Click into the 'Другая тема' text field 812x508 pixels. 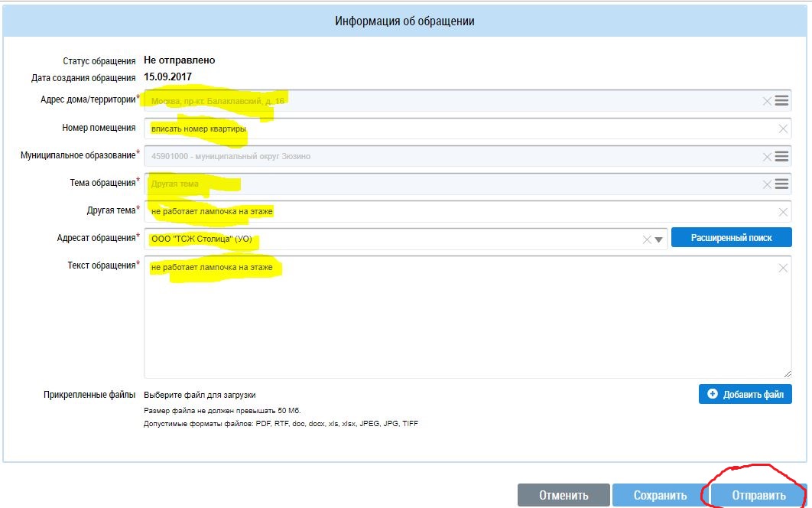coord(459,212)
